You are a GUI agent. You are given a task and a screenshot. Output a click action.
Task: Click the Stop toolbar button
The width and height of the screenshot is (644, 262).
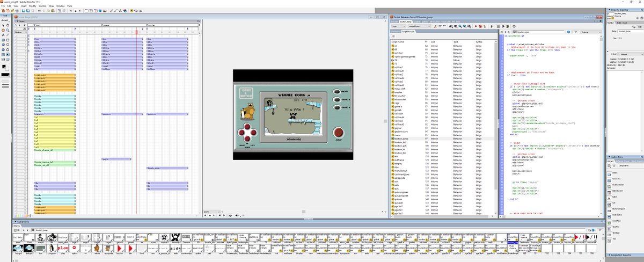(76, 11)
